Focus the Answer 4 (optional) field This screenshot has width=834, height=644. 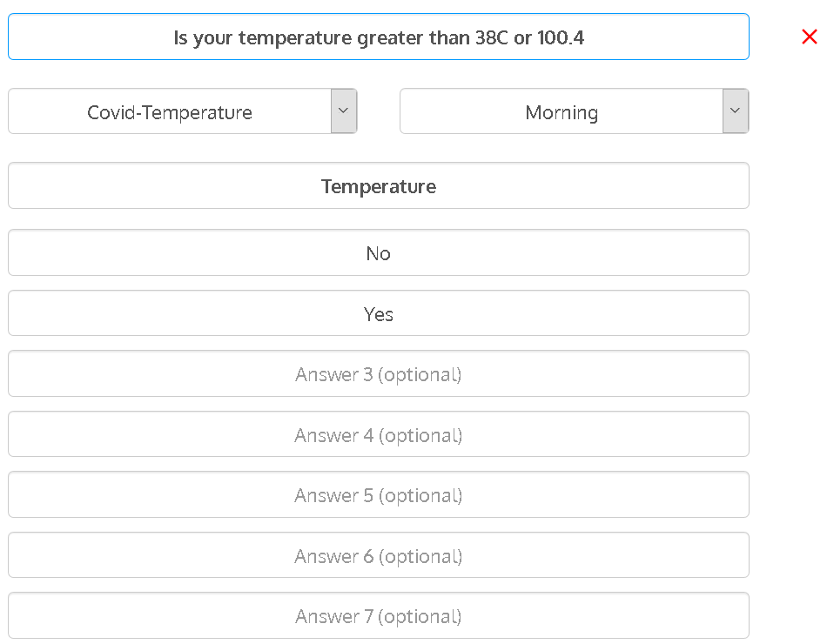pyautogui.click(x=379, y=435)
